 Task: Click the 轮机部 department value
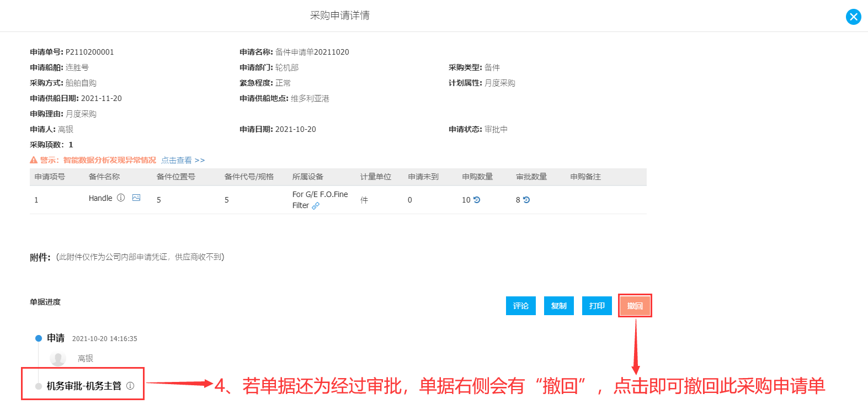click(x=287, y=67)
